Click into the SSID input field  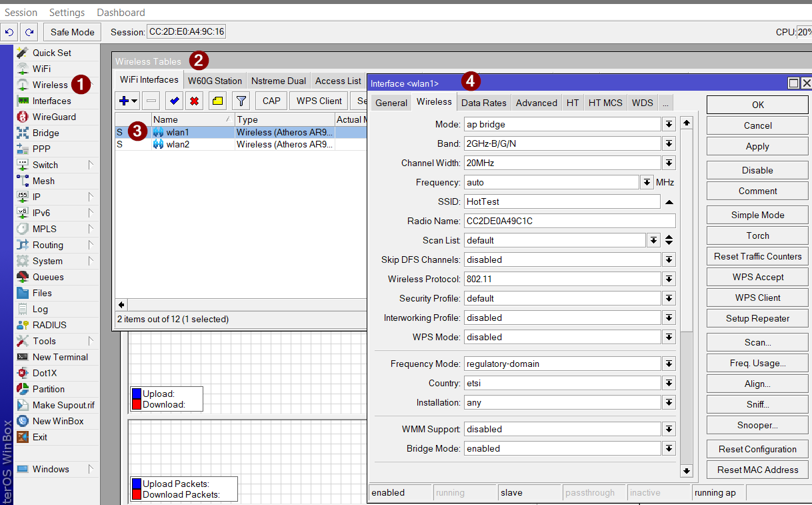point(561,201)
